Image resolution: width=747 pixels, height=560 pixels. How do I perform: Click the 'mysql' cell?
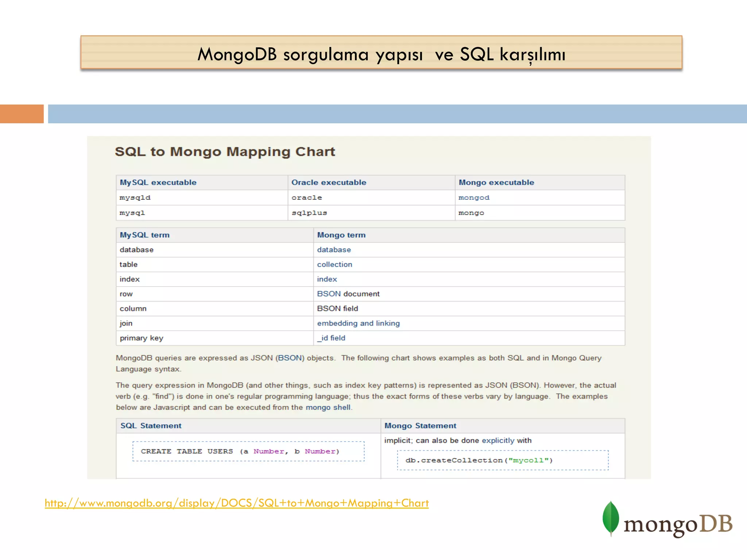click(x=202, y=213)
